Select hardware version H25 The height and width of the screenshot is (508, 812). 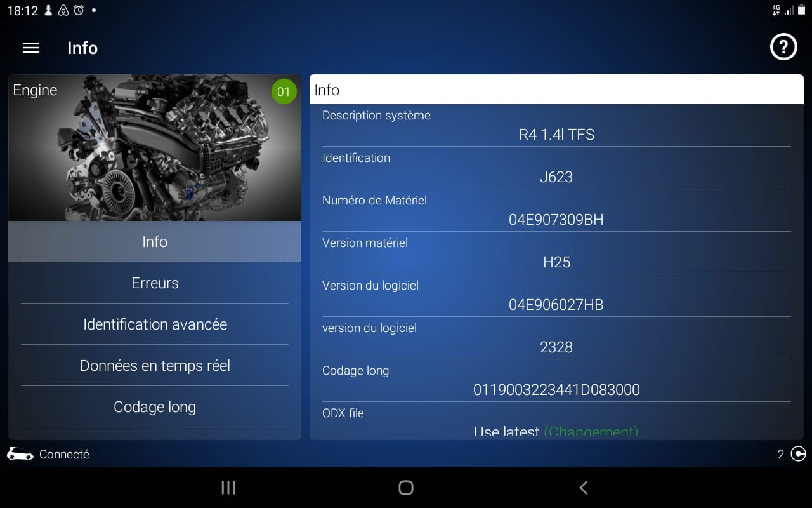point(556,262)
